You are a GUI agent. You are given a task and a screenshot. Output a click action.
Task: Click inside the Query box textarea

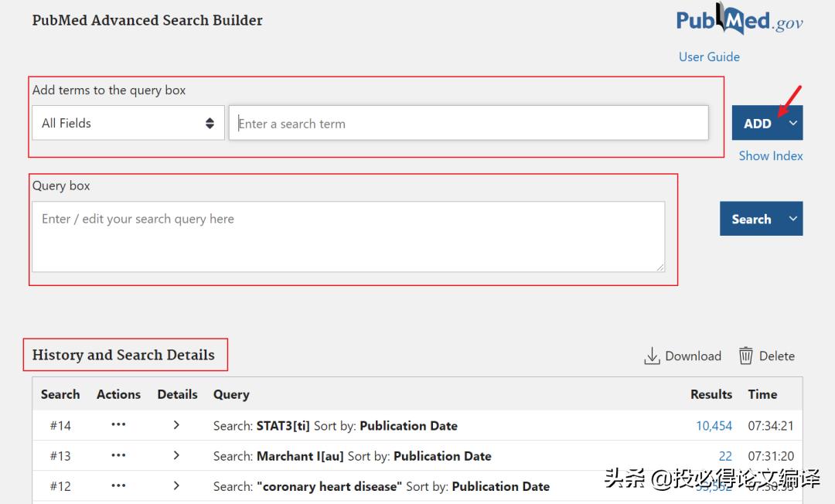(x=348, y=237)
